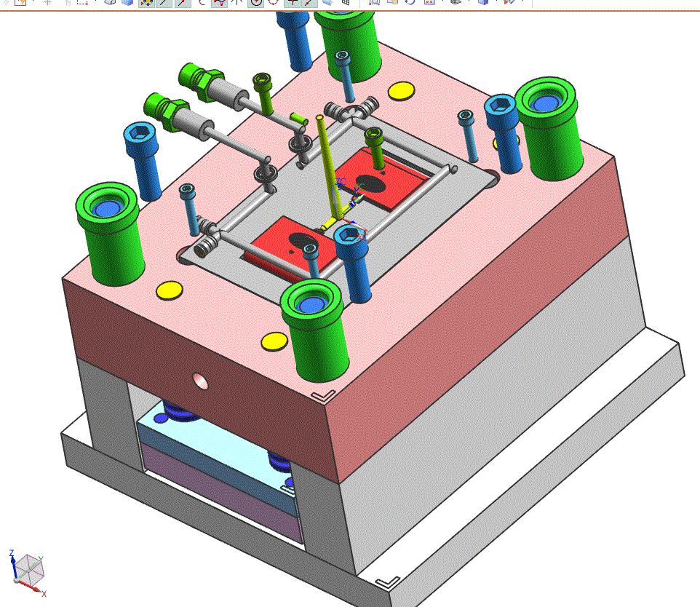The width and height of the screenshot is (700, 607).
Task: Select the green screw in the upper red insert
Action: pyautogui.click(x=375, y=148)
